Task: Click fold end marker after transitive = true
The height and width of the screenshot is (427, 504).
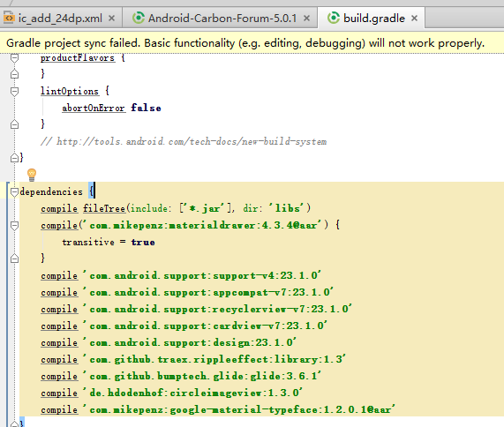Action: pyautogui.click(x=14, y=258)
